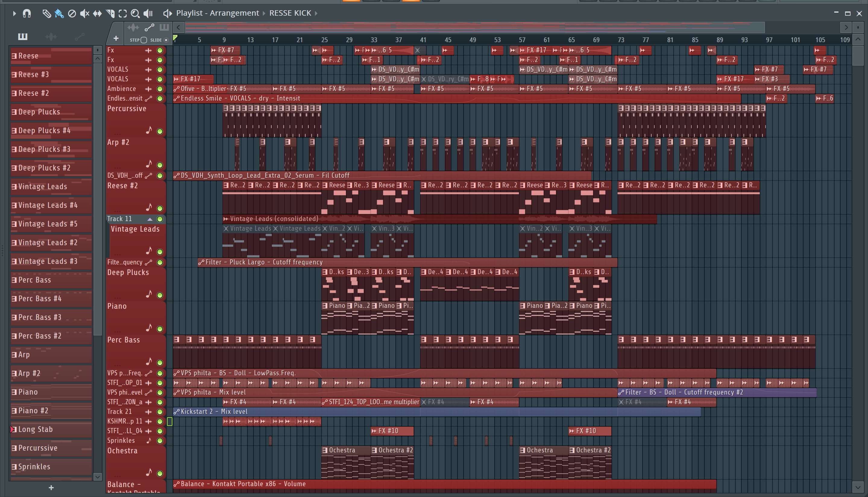Select the Slice tool
The width and height of the screenshot is (868, 497).
point(110,13)
